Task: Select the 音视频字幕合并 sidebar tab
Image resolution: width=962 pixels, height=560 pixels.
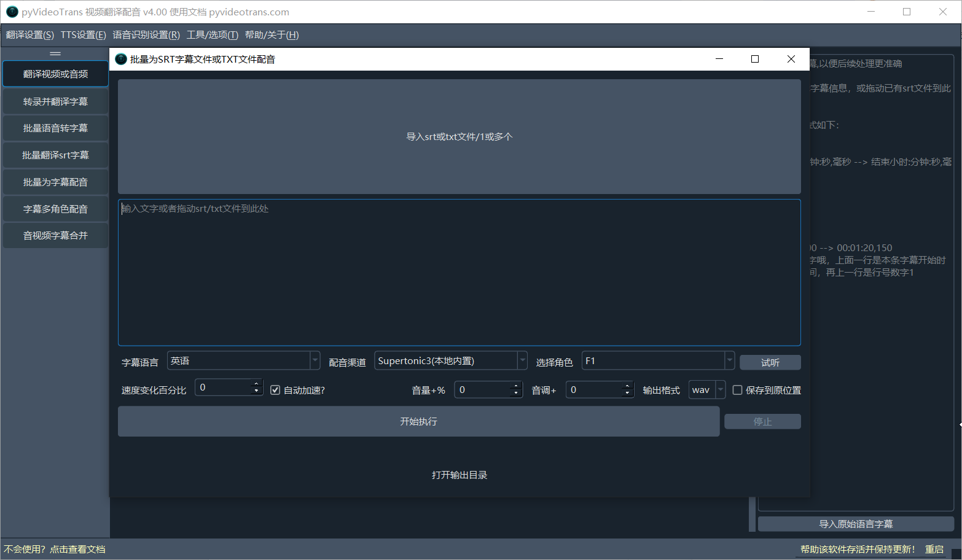Action: pyautogui.click(x=55, y=235)
